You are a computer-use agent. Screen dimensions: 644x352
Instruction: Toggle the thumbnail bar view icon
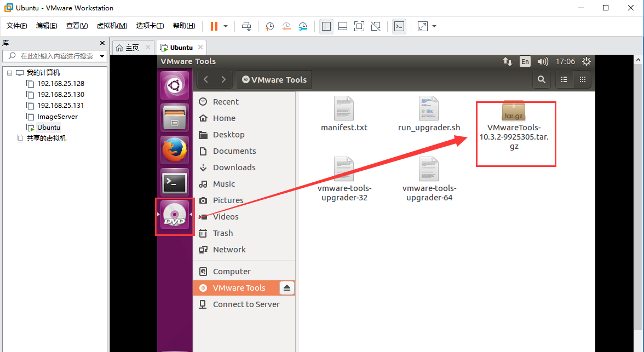click(343, 26)
